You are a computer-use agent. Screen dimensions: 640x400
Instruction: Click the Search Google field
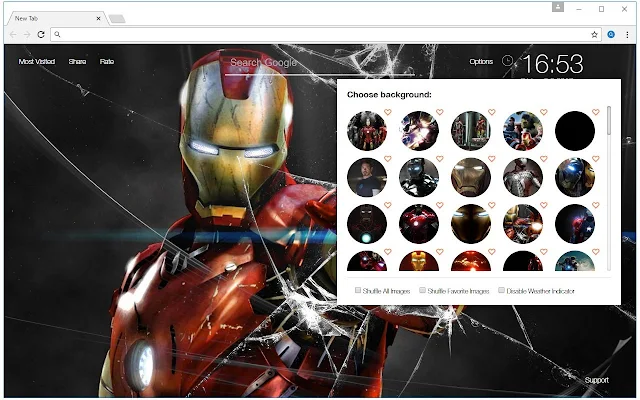pyautogui.click(x=319, y=63)
